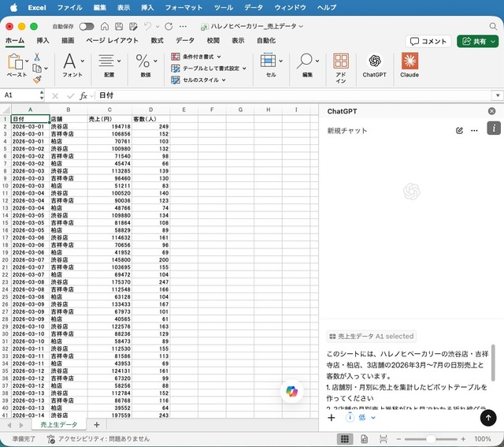Open テーブルとして書式設定 menu
This screenshot has width=504, height=447.
pyautogui.click(x=209, y=69)
